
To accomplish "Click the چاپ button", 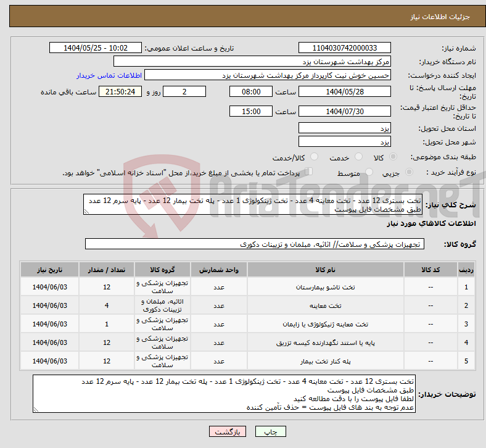I will coord(271,431).
